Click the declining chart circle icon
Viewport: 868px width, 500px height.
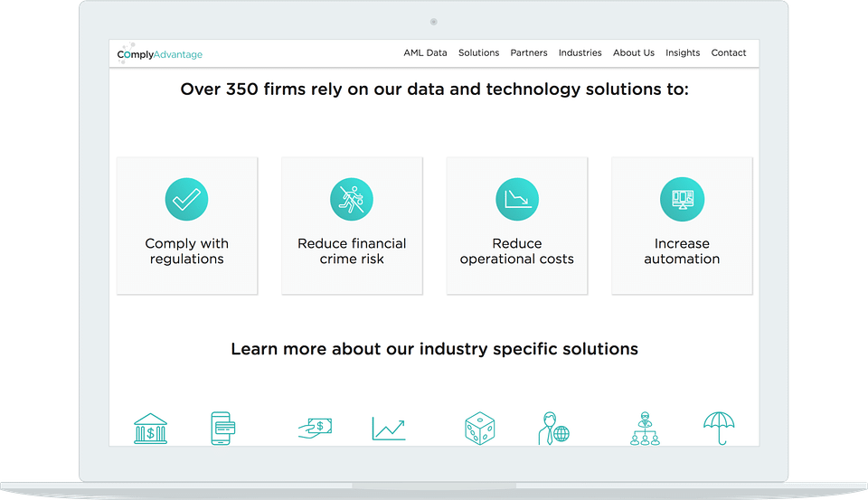[x=517, y=199]
